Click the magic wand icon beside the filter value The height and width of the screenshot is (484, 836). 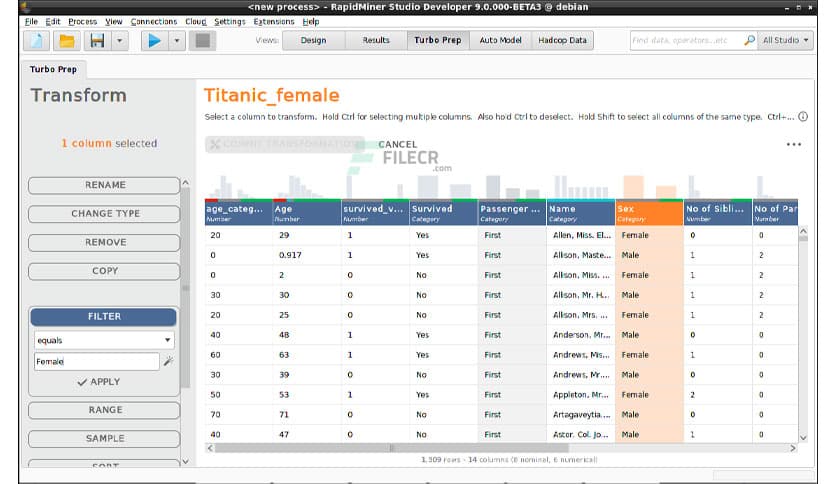coord(168,361)
